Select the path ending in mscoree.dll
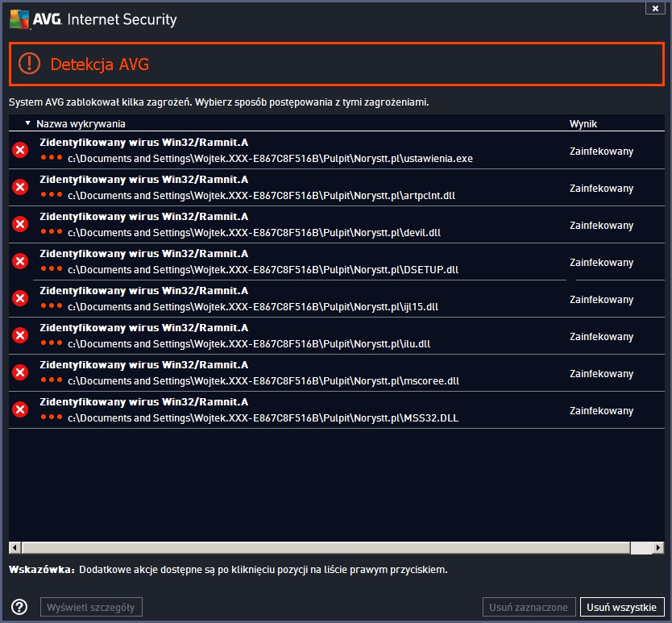This screenshot has height=623, width=672. 263,381
